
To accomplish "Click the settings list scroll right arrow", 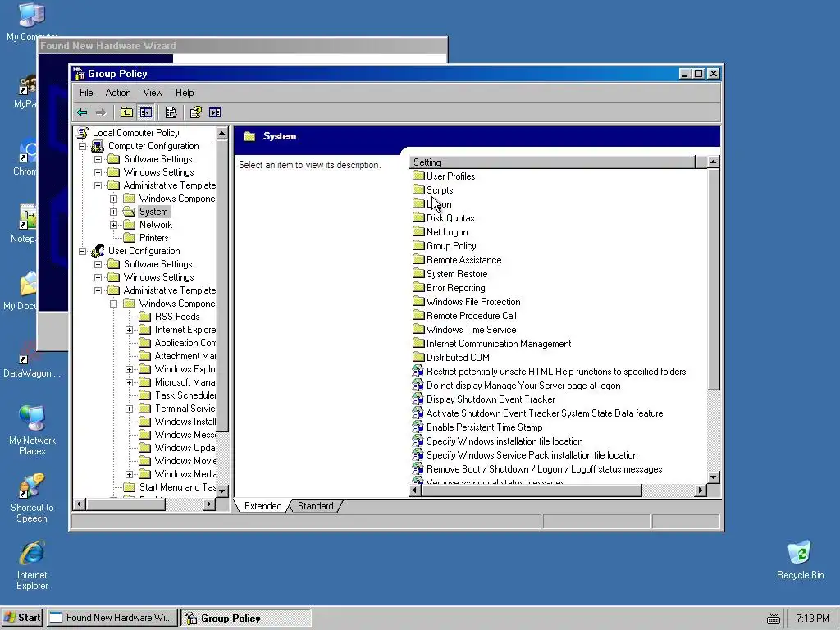I will 701,490.
